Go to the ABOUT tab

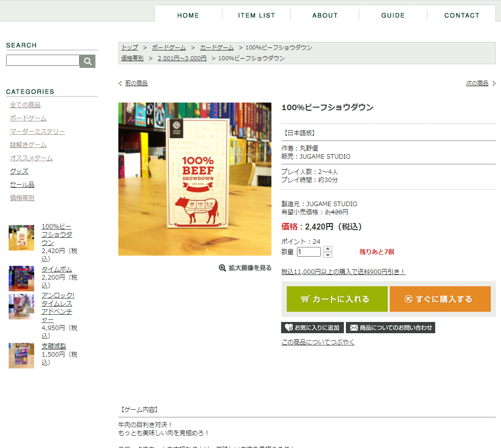(325, 15)
